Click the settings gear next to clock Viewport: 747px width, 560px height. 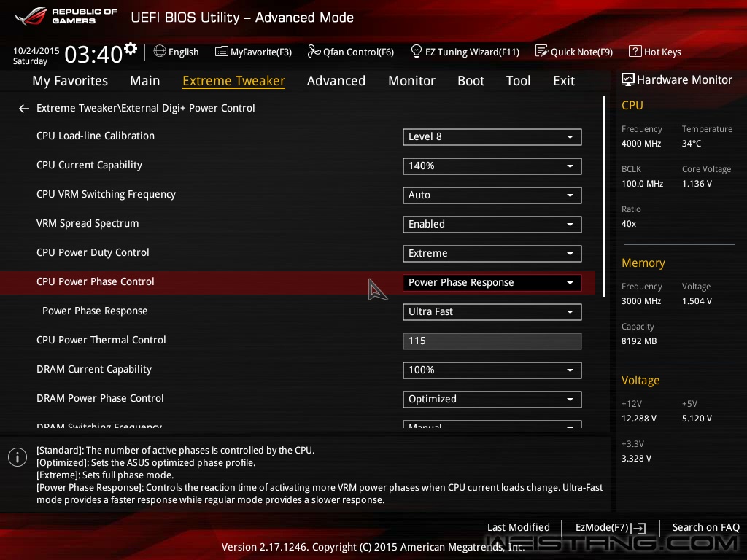click(131, 49)
